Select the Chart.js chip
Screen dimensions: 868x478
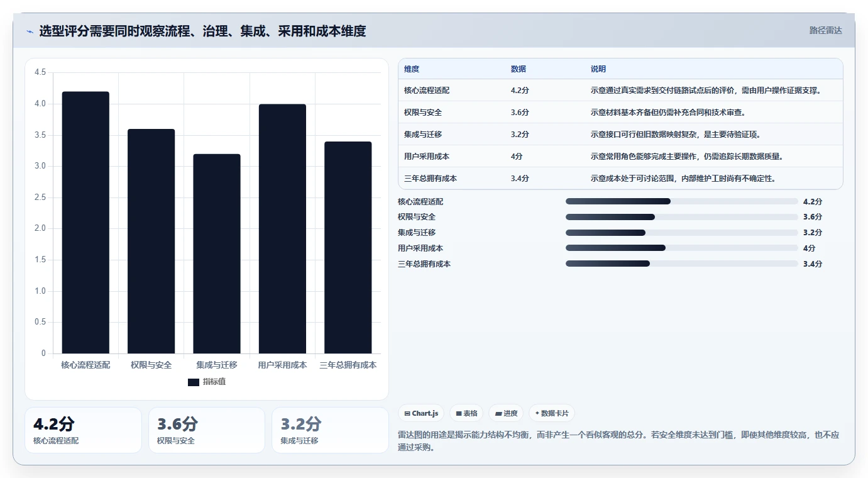click(x=421, y=413)
